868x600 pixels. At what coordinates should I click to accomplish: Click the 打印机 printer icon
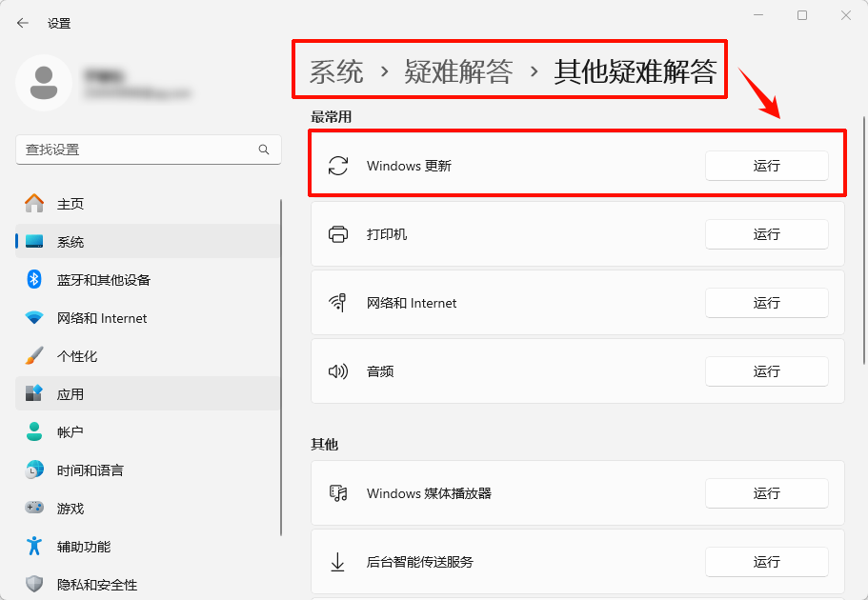pos(339,233)
